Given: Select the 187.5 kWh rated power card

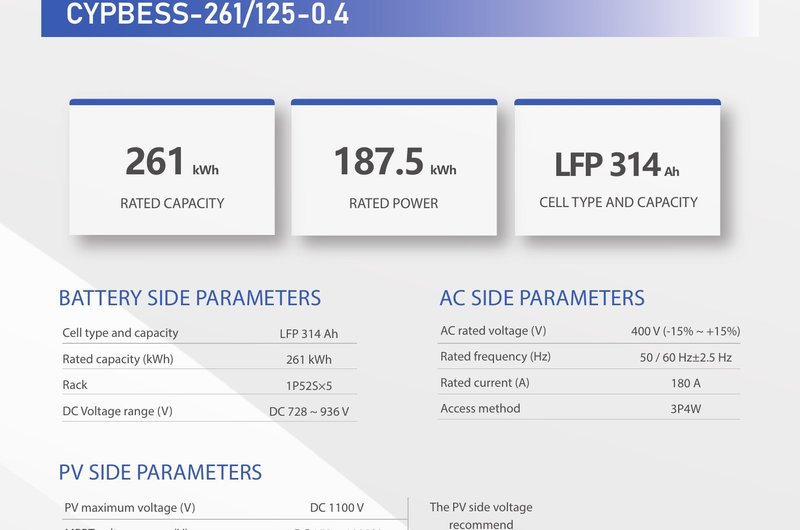Looking at the screenshot, I should click(394, 167).
